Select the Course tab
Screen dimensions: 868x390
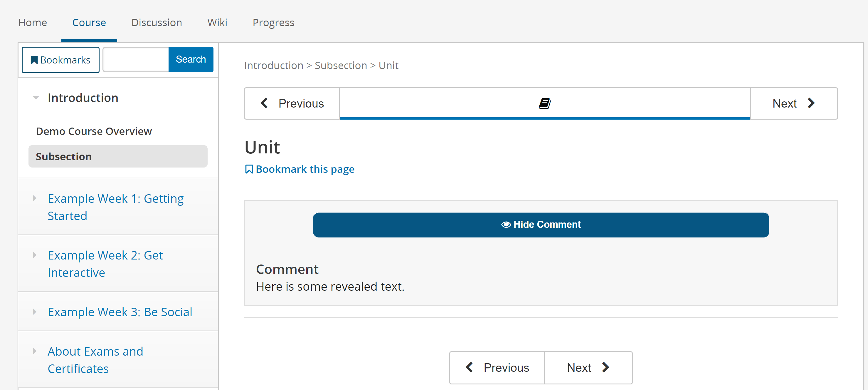[89, 23]
